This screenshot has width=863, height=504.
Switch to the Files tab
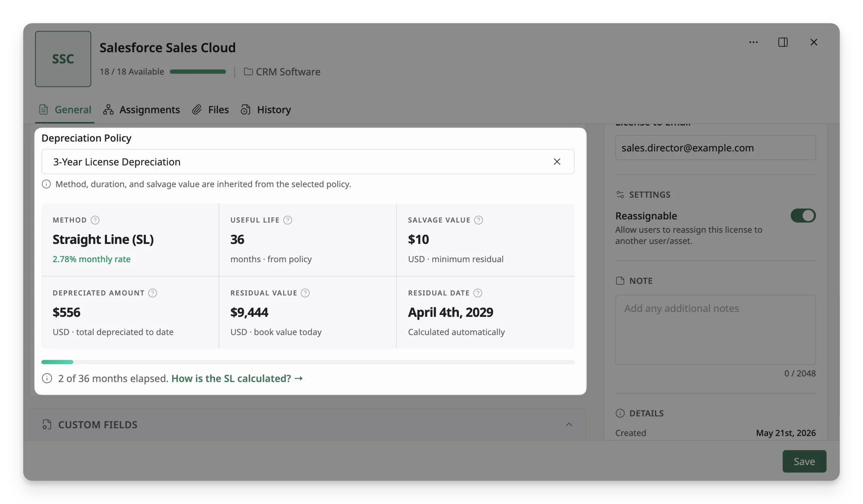tap(210, 110)
